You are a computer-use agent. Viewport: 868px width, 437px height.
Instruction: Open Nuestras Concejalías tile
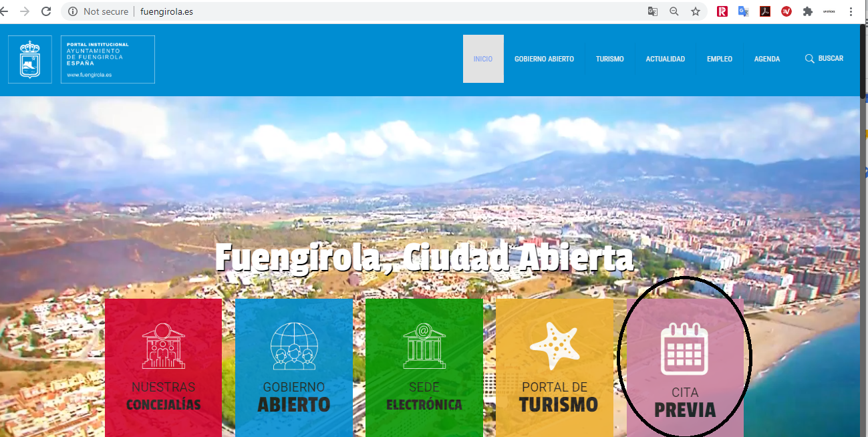click(163, 368)
